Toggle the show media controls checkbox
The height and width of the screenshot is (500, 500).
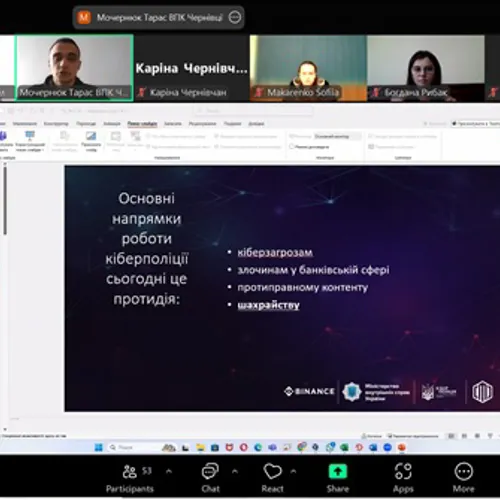coord(216,146)
